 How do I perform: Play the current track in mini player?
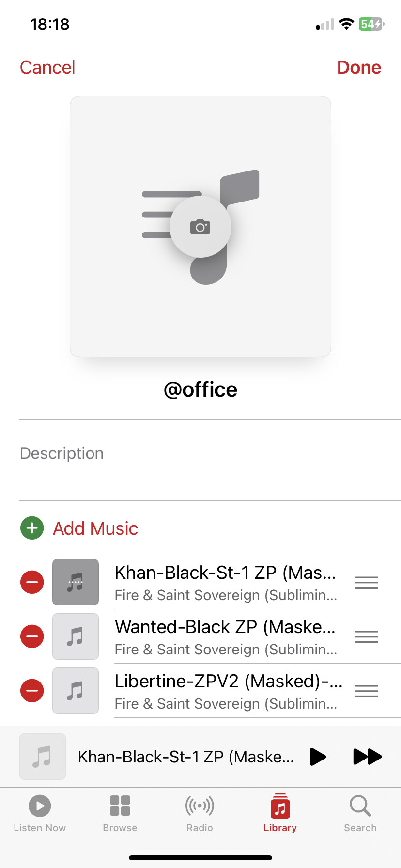tap(318, 757)
